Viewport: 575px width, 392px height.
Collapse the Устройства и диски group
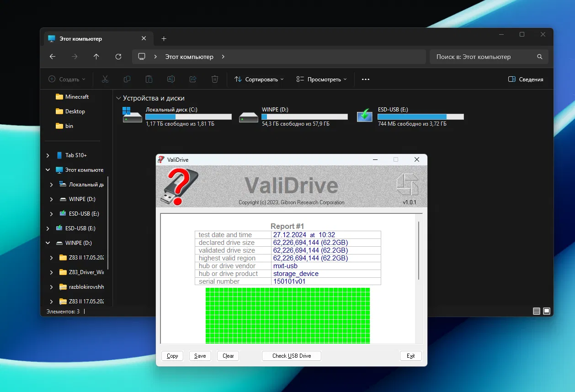(x=118, y=98)
